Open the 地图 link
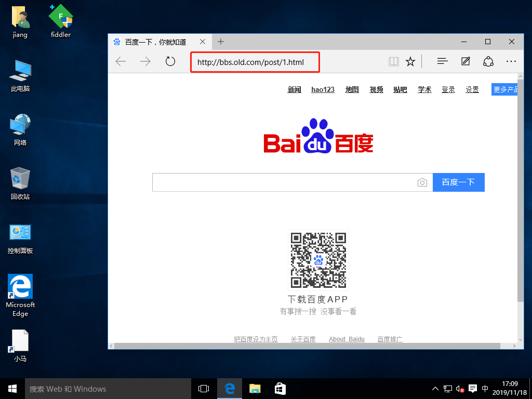The height and width of the screenshot is (399, 532). (352, 89)
